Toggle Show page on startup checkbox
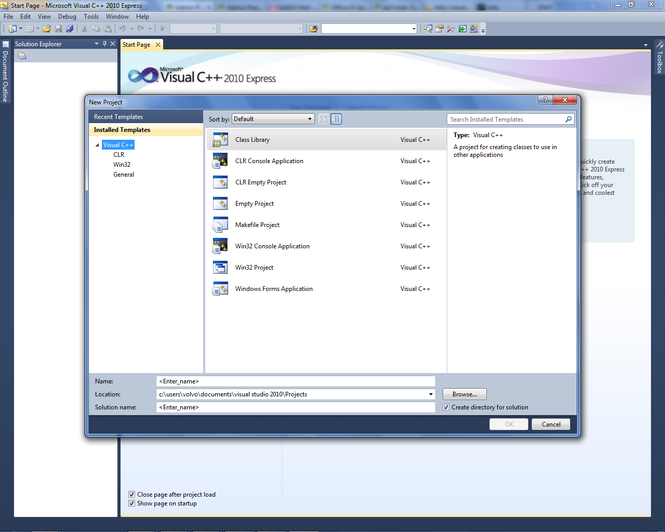Screen dimensions: 665x532 (x=131, y=503)
